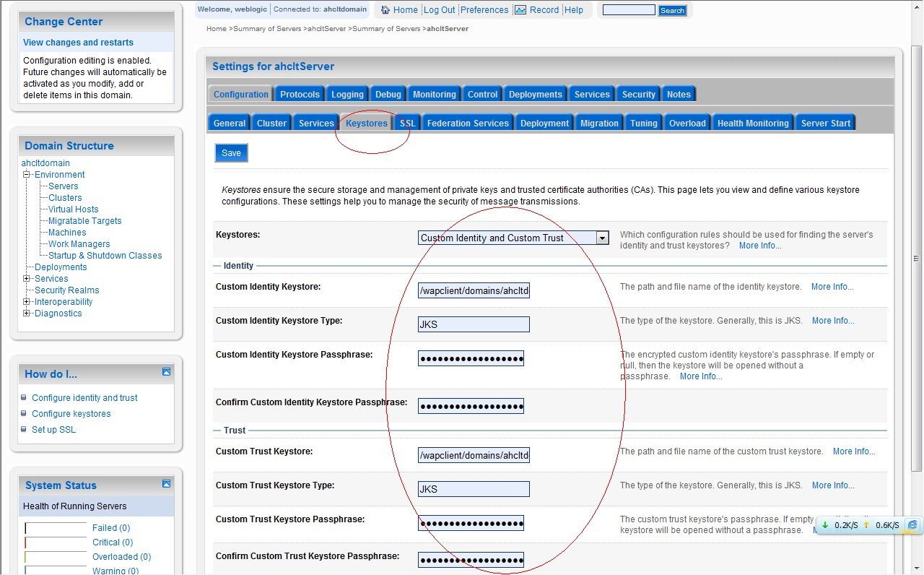Viewport: 924px width, 575px height.
Task: Click the browser icon beside network speed
Action: pos(912,525)
